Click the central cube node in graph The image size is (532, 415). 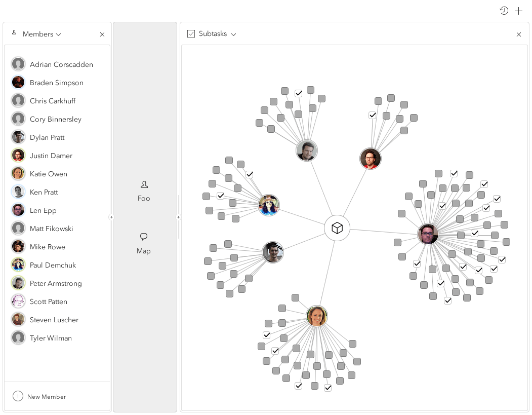(337, 228)
